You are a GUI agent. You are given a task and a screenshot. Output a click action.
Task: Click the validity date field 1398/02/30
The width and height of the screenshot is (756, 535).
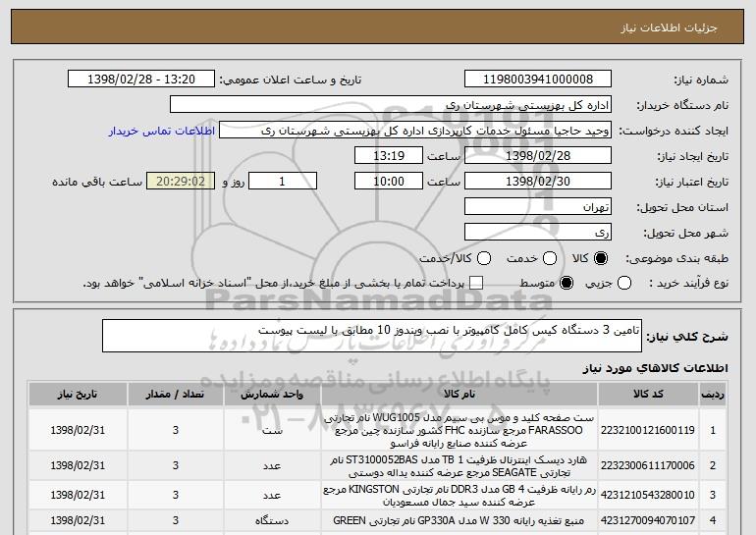pos(538,182)
